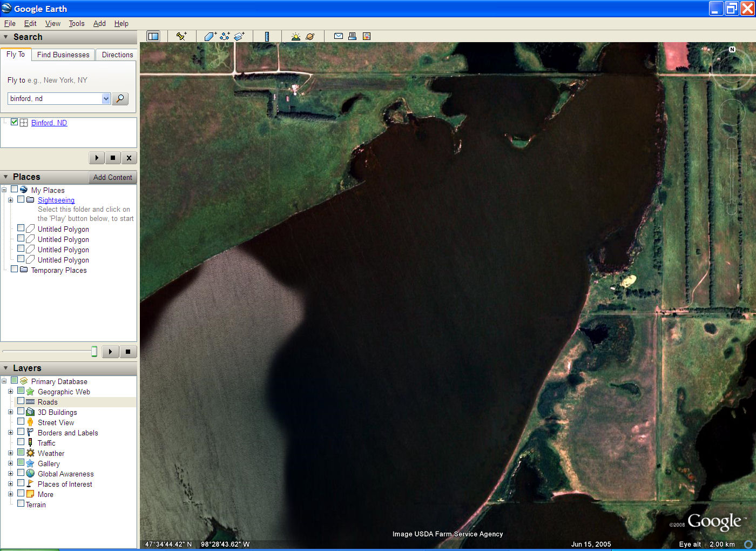The image size is (756, 551).
Task: Click the Add Content button
Action: coord(112,177)
